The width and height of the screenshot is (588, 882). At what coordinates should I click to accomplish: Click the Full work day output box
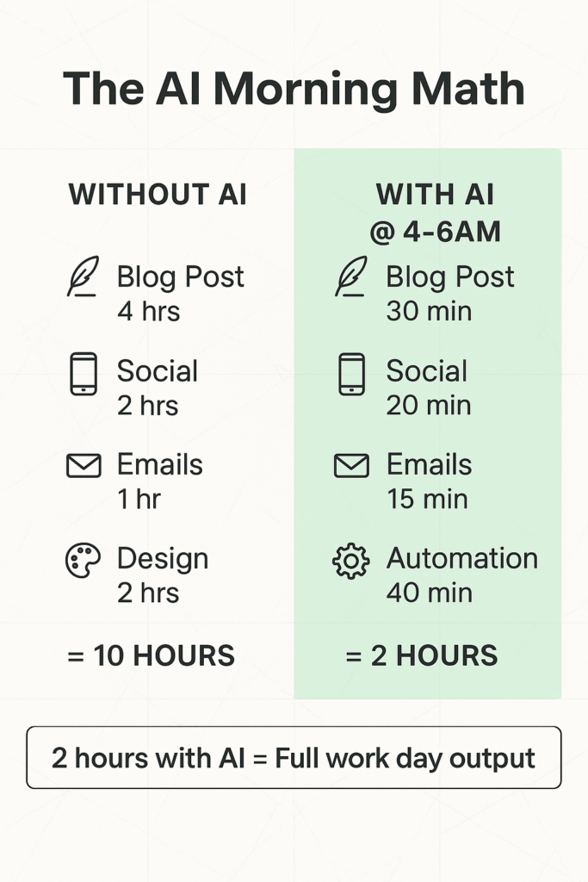click(294, 758)
